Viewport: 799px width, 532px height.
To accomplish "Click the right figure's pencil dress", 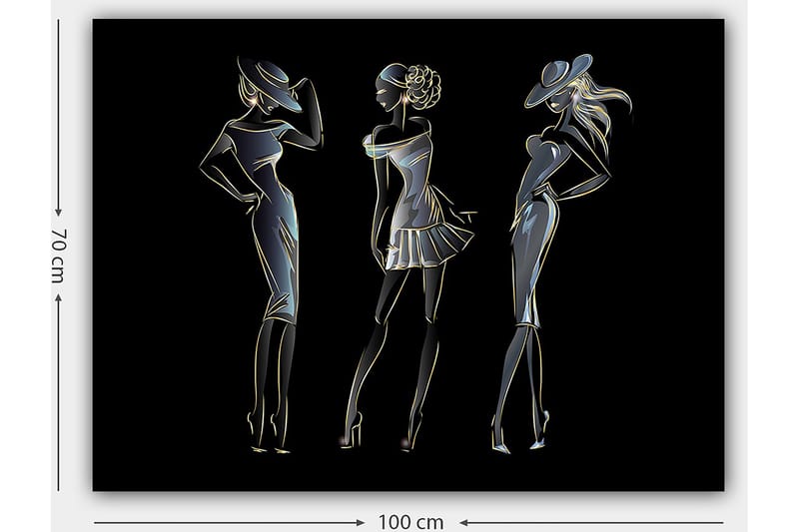I will 534,250.
